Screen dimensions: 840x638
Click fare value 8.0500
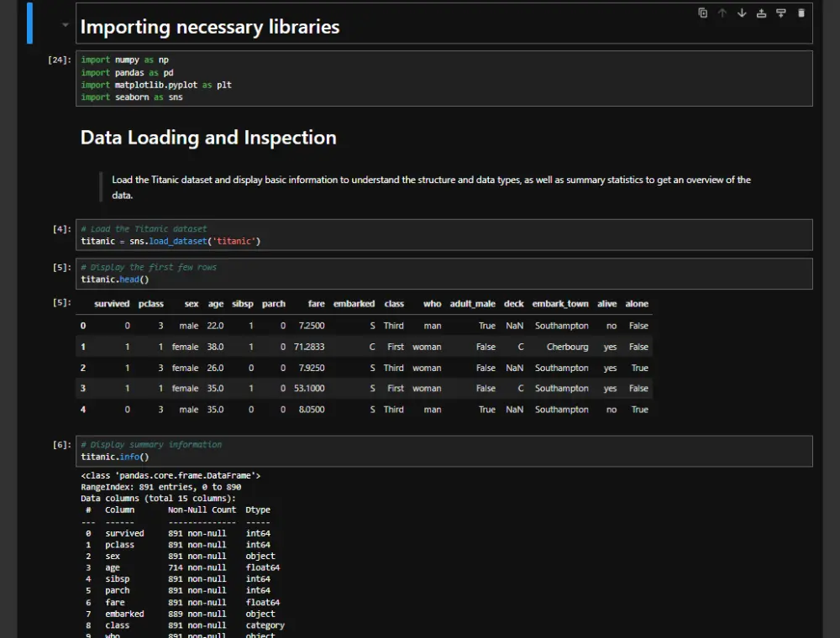(312, 410)
